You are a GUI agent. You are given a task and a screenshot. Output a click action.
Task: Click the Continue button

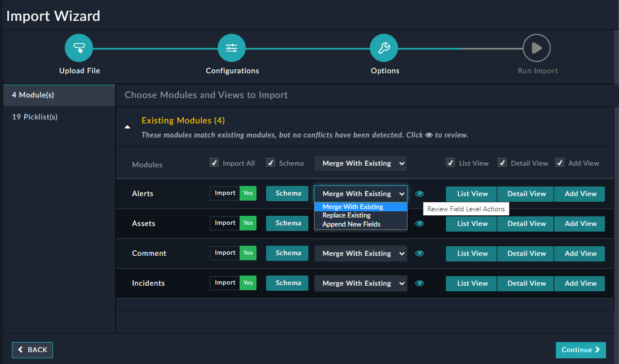(x=581, y=350)
